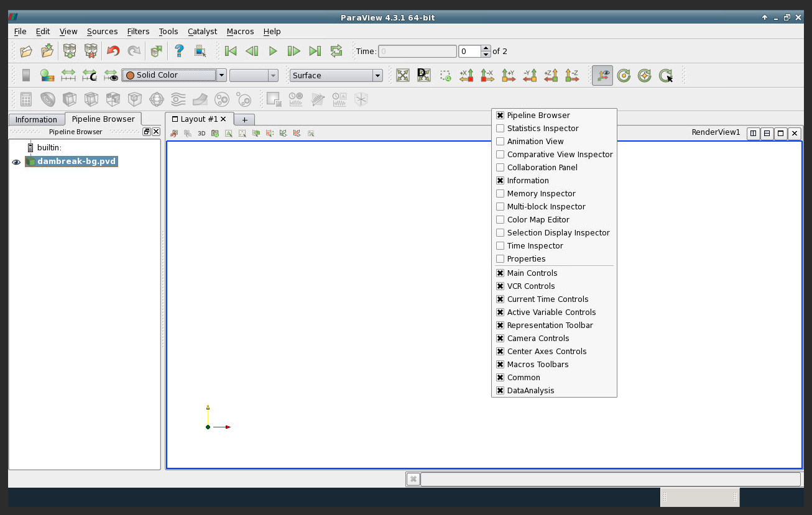
Task: Uncheck Pipeline Browser in the panel list
Action: [x=500, y=116]
